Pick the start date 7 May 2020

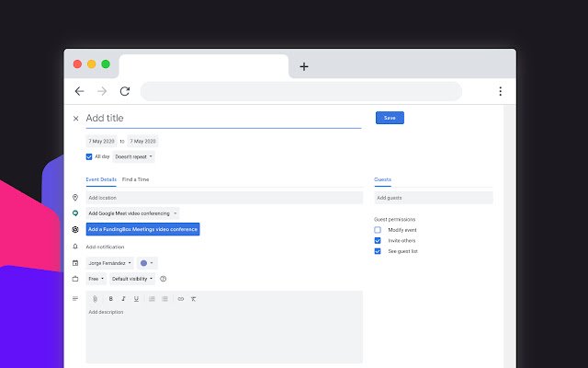(101, 141)
